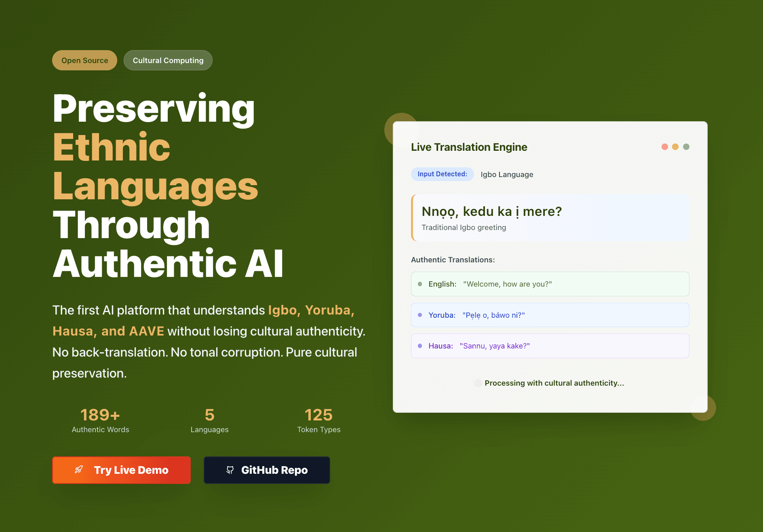
Task: Click the green window dot on translation engine
Action: tap(686, 147)
